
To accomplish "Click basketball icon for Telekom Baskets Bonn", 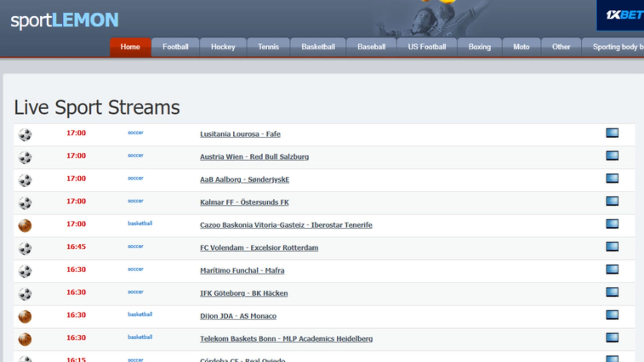I will pyautogui.click(x=25, y=339).
